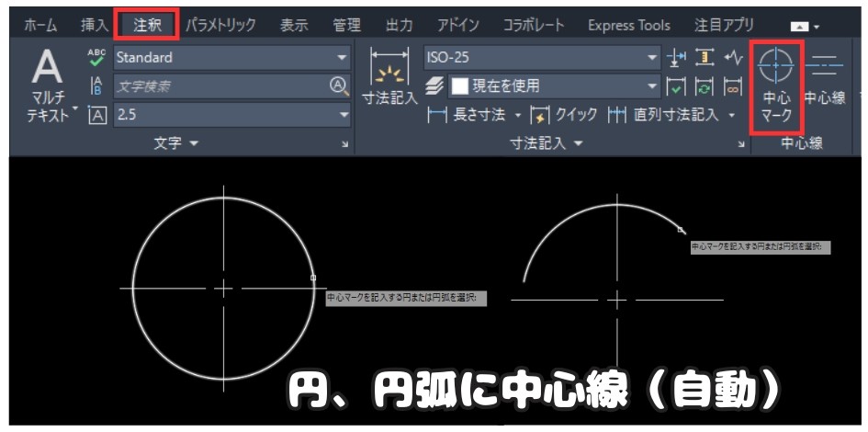868x432 pixels.
Task: Open the アドイン tab
Action: pyautogui.click(x=457, y=26)
